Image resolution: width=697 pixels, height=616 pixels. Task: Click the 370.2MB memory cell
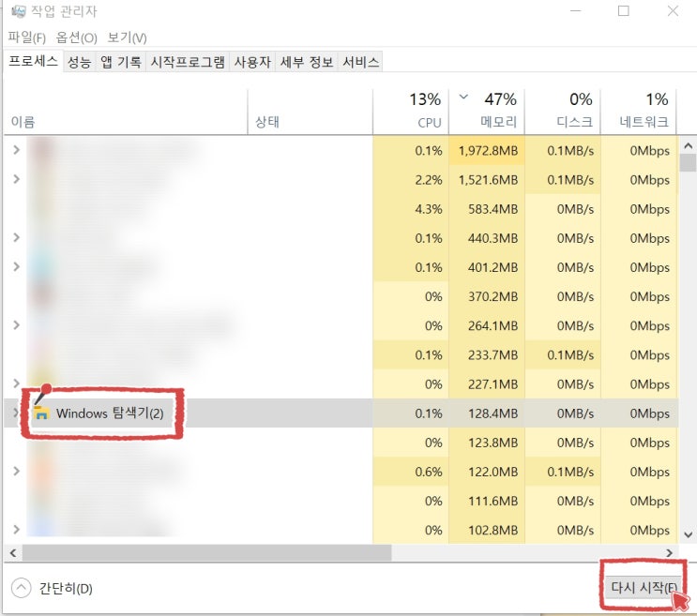coord(487,296)
